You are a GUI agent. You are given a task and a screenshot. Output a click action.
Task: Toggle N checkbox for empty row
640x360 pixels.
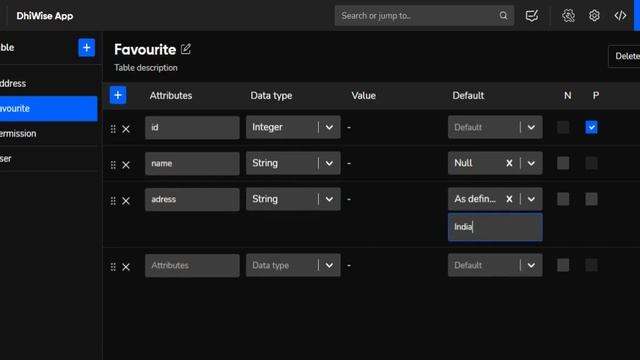(x=563, y=265)
